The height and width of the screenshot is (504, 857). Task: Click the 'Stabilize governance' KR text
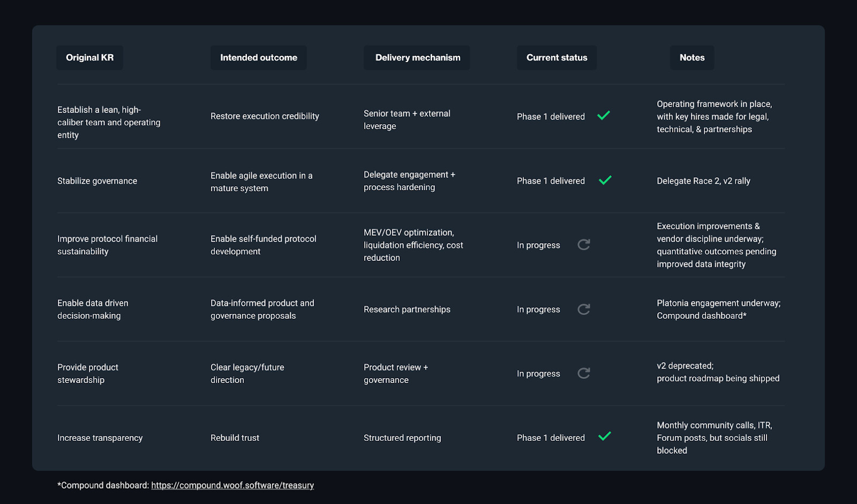[x=97, y=181]
